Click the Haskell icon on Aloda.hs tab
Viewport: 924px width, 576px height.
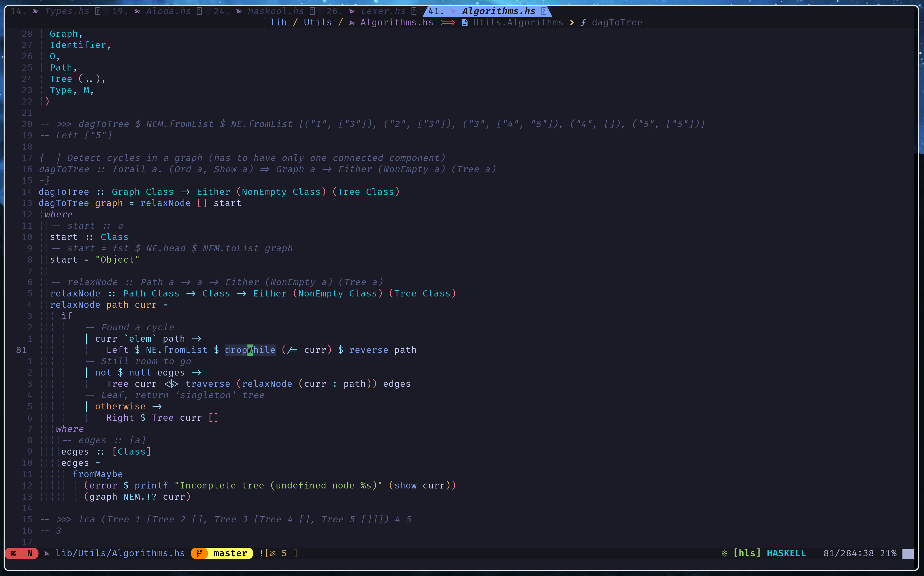137,12
